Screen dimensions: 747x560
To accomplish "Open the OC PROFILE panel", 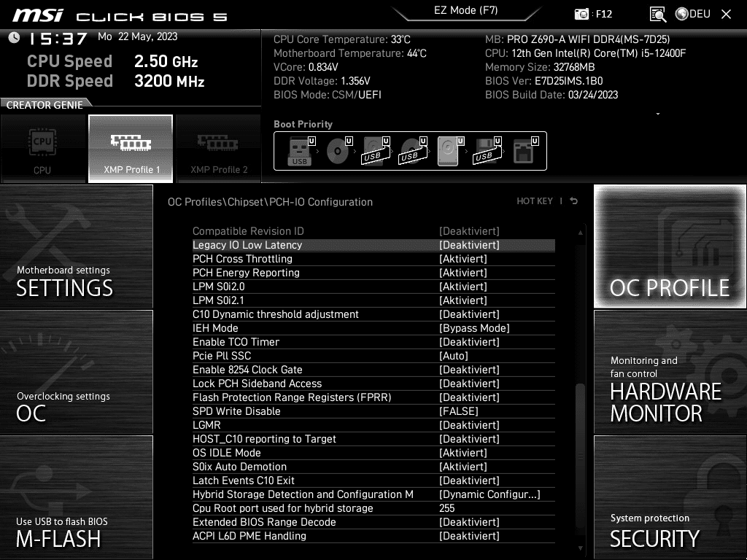I will pyautogui.click(x=670, y=246).
